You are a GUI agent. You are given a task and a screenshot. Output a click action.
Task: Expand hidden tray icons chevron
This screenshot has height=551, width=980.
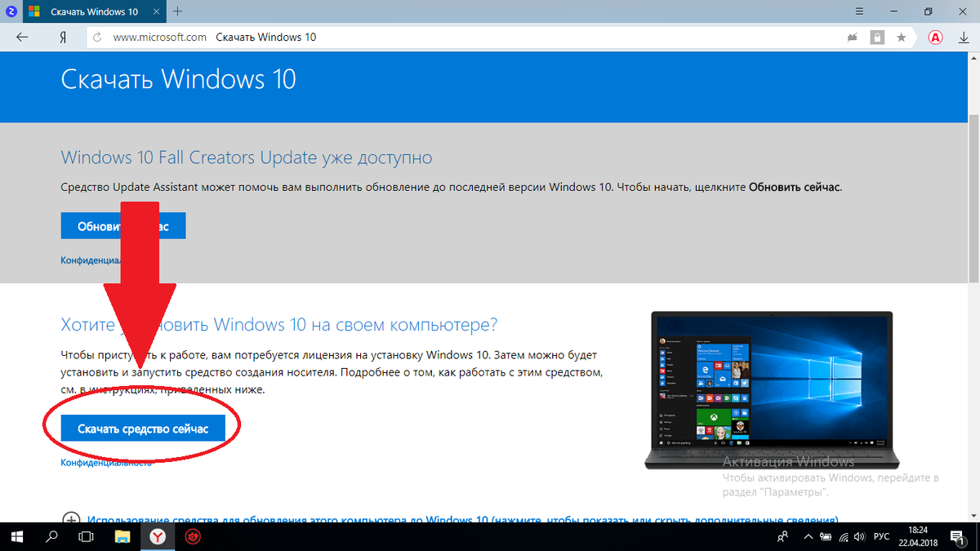[x=808, y=537]
